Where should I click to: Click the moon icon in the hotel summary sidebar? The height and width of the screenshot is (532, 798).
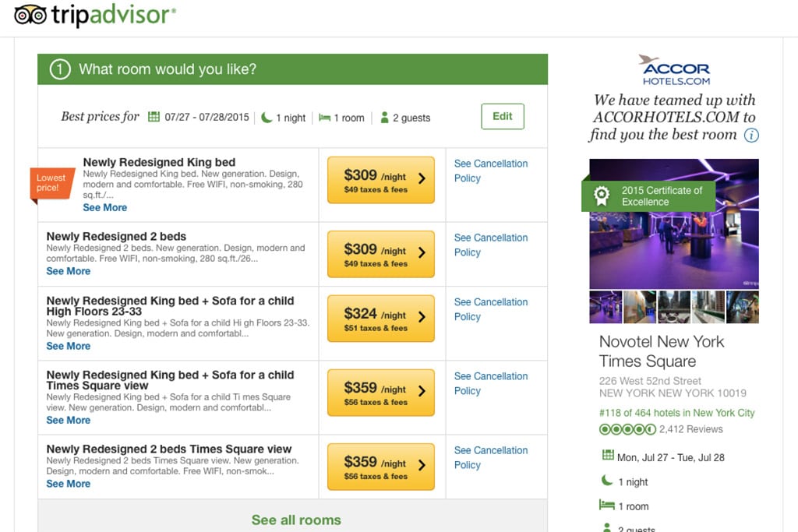[607, 480]
